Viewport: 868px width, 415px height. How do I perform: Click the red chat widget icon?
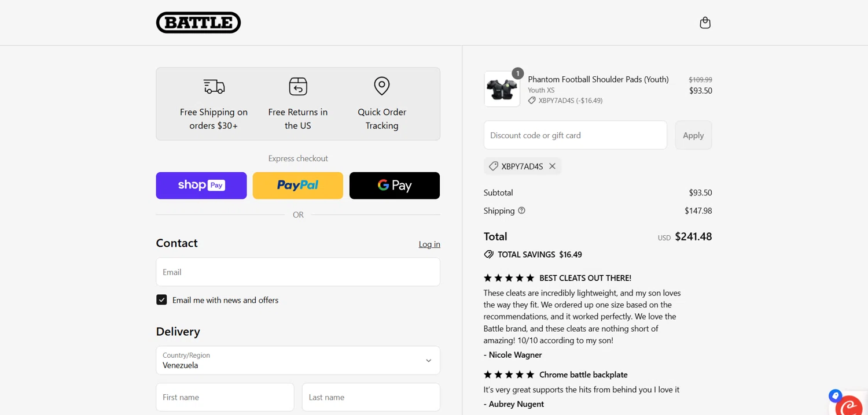849,406
